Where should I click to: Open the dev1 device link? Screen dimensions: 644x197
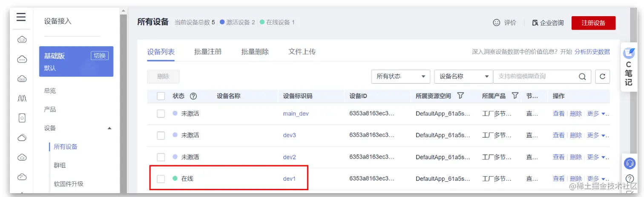[289, 179]
